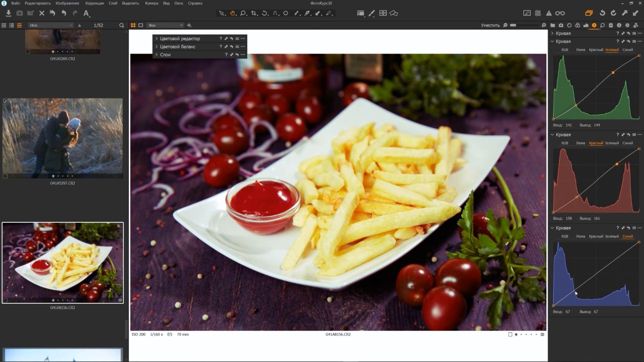Switch browser to filmstrip view
This screenshot has height=362, width=644.
19,25
